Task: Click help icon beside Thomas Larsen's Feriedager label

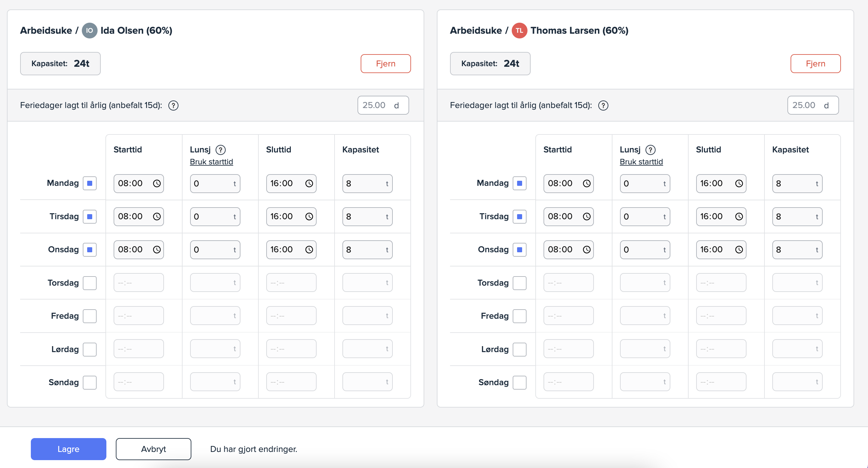Action: pos(603,106)
